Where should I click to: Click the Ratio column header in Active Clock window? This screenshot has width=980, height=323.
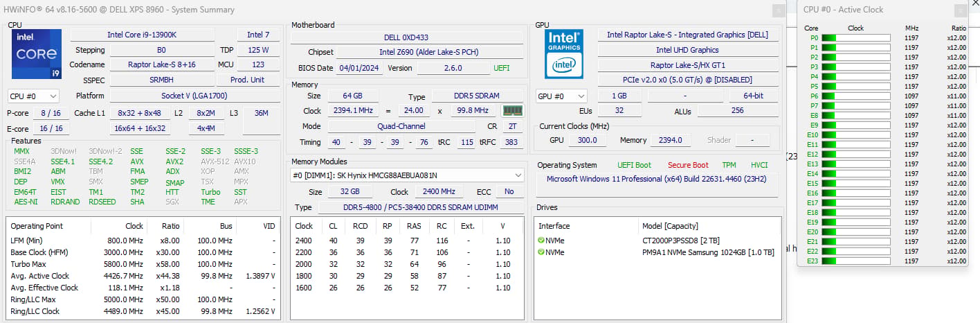point(959,28)
